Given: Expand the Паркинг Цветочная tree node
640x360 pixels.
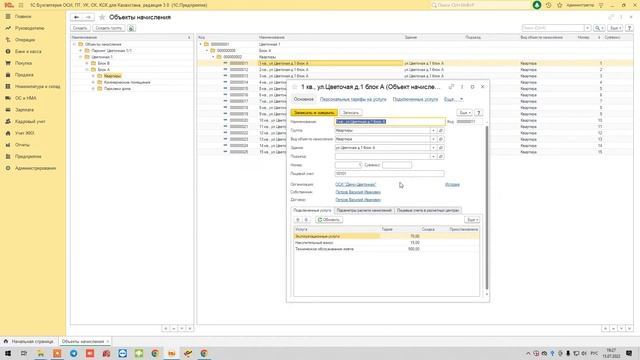Looking at the screenshot, I should point(81,51).
